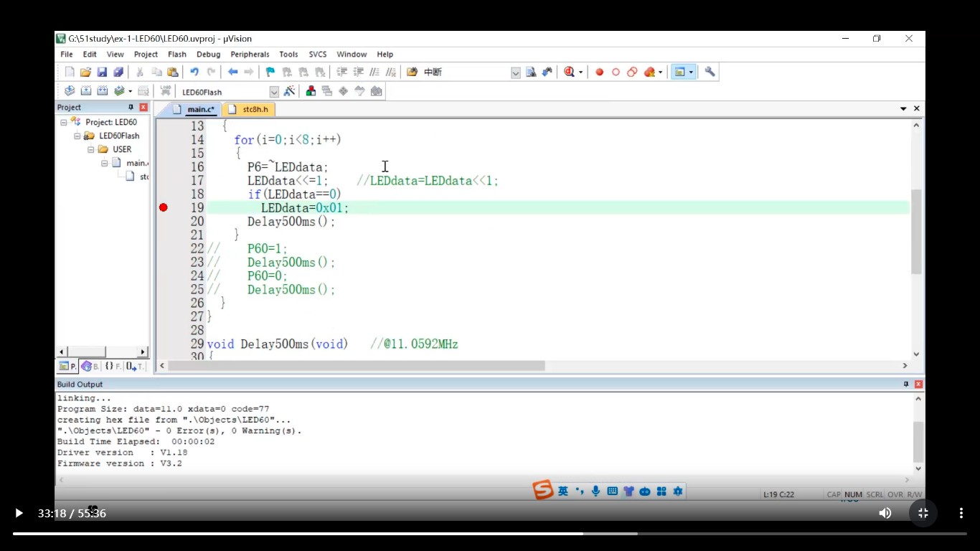
Task: Open the LED60Flash target dropdown
Action: [x=274, y=92]
